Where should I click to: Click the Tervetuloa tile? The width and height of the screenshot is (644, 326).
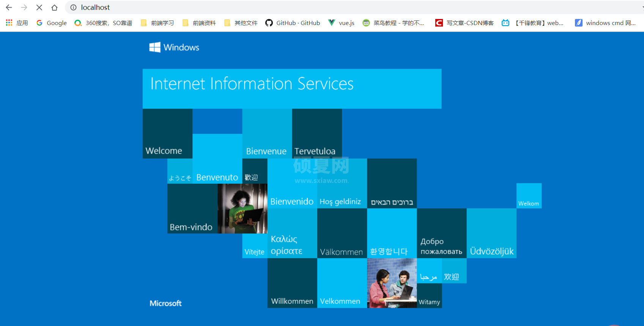tap(317, 134)
